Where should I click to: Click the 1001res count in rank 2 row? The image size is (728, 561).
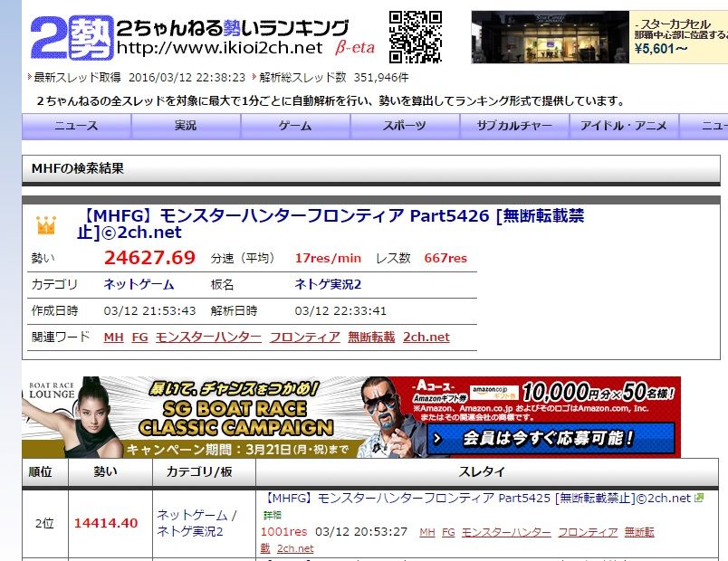283,532
